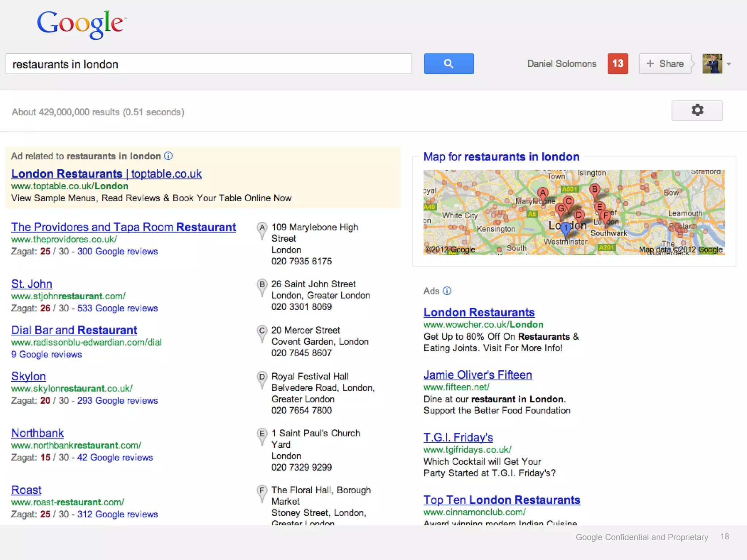Open the red 13 notifications badge

point(618,64)
